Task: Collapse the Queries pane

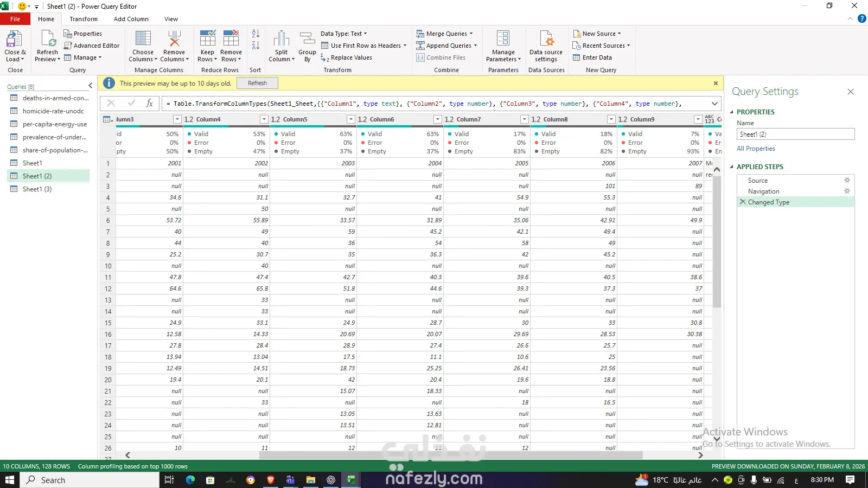Action: tap(91, 86)
